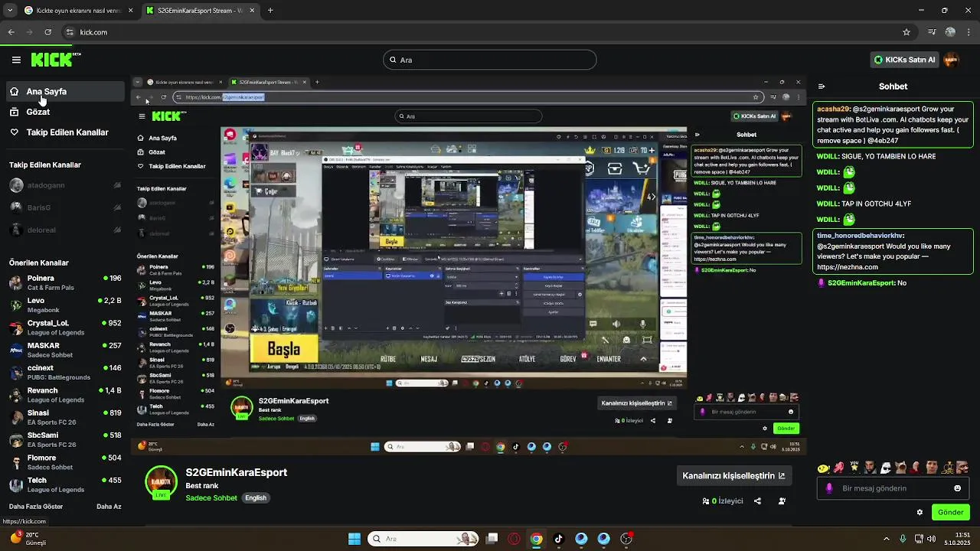Open Crystal_LoL channel in sidebar
The image size is (980, 551).
click(x=65, y=328)
